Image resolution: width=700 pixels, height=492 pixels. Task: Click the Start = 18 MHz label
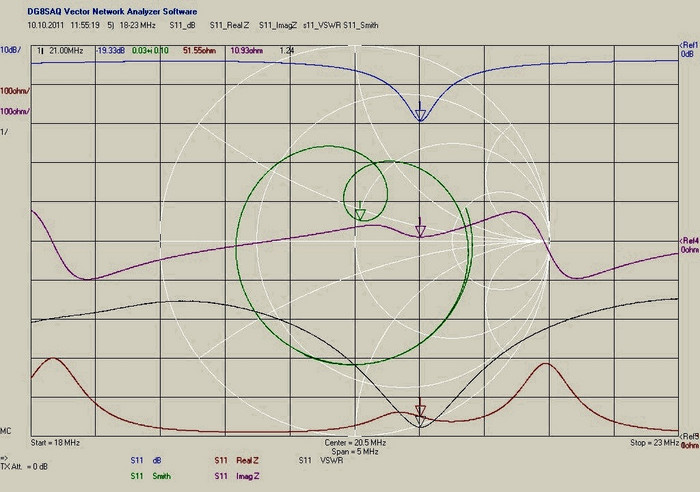(55, 442)
